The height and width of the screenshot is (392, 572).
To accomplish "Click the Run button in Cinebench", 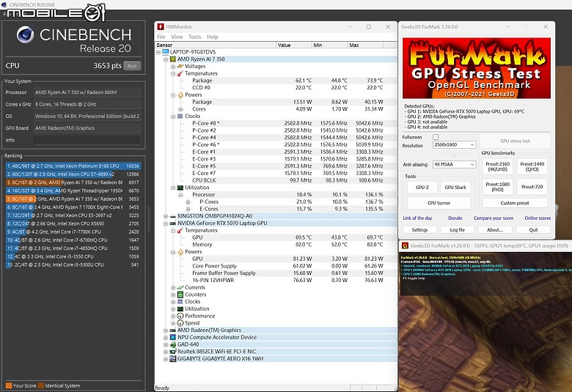I will [132, 66].
